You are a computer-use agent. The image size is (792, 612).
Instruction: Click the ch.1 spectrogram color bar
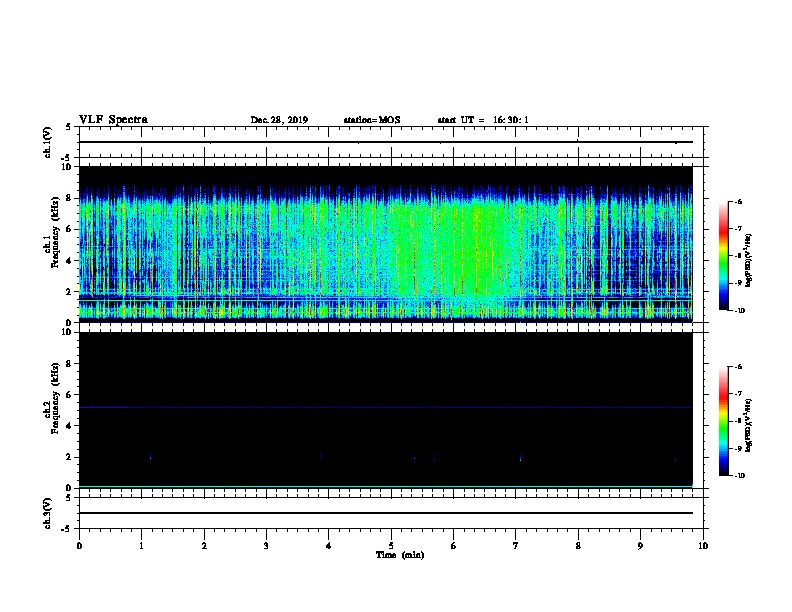pyautogui.click(x=724, y=256)
